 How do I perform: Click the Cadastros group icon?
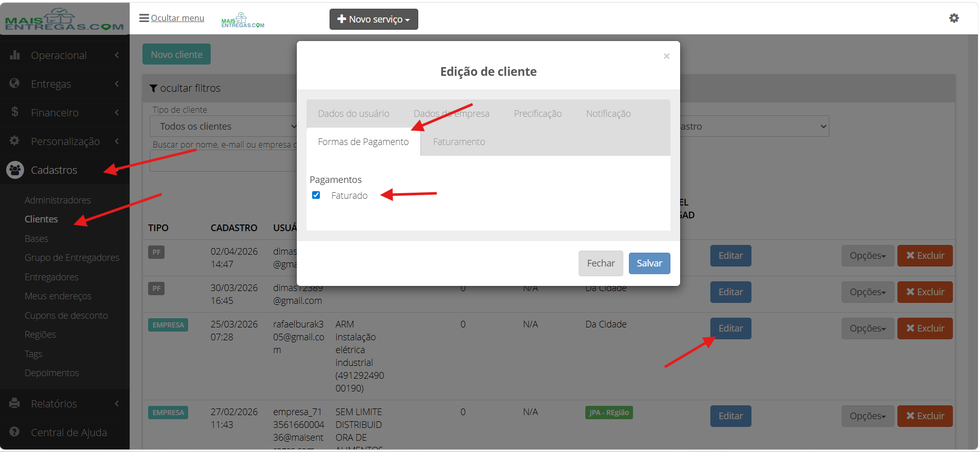point(15,170)
